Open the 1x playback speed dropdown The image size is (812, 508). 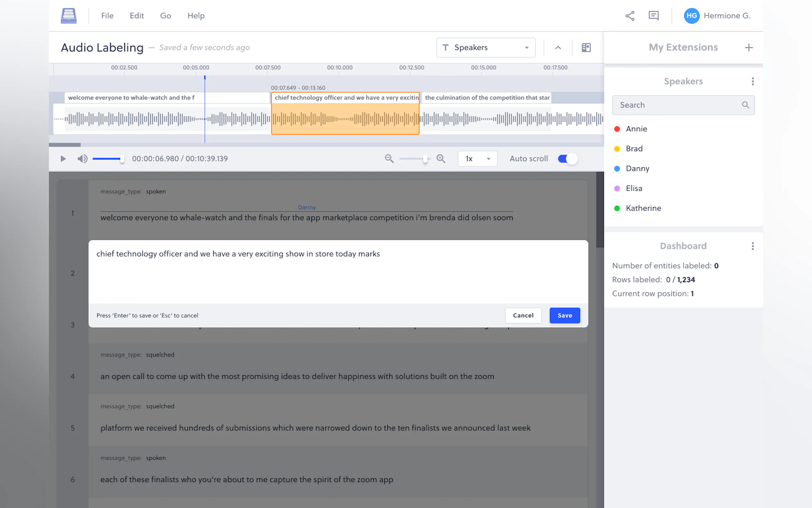coord(477,159)
